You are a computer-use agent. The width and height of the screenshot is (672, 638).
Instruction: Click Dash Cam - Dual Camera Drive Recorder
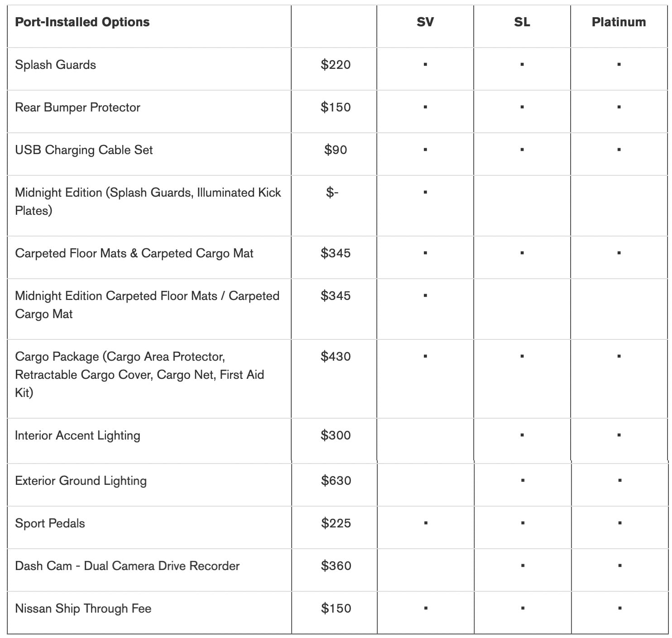coord(127,566)
